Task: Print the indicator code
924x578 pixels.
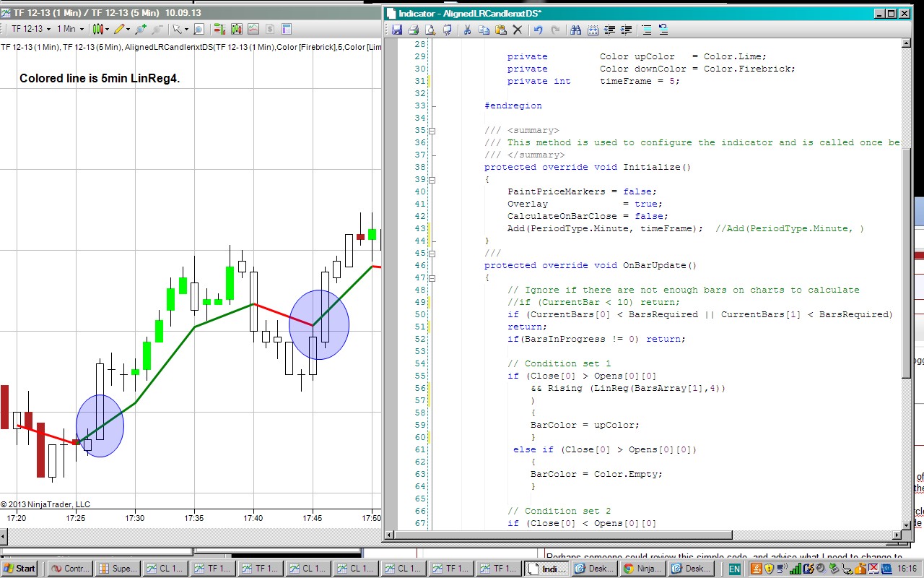Action: (413, 30)
